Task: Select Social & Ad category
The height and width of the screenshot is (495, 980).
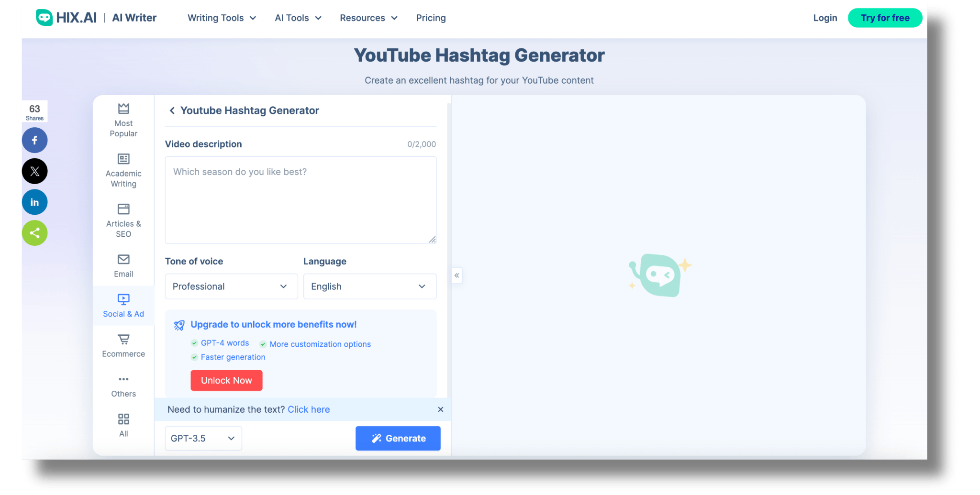Action: click(123, 306)
